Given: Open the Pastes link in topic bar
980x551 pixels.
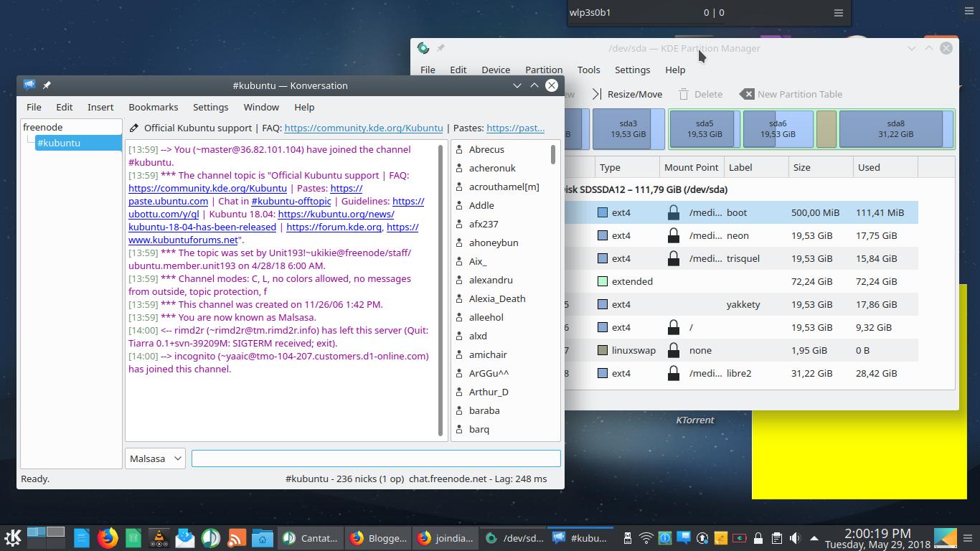Looking at the screenshot, I should (x=515, y=128).
